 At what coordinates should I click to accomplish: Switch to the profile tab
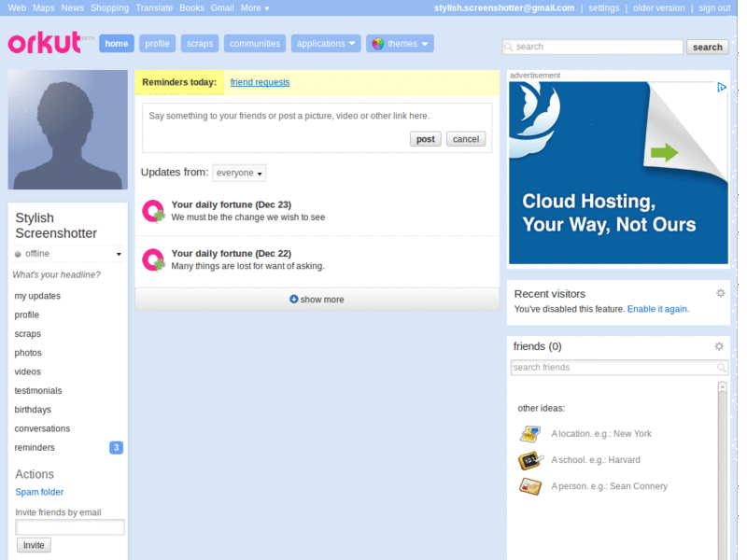(157, 44)
